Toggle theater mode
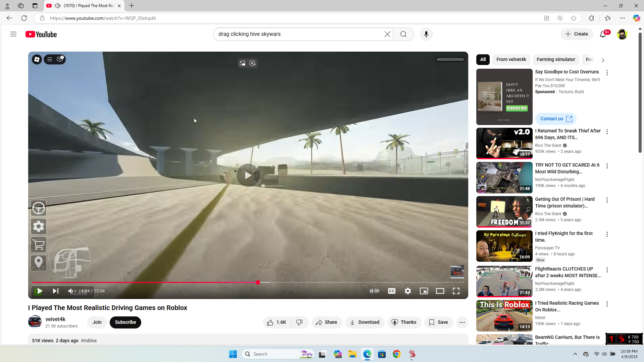 pos(440,291)
